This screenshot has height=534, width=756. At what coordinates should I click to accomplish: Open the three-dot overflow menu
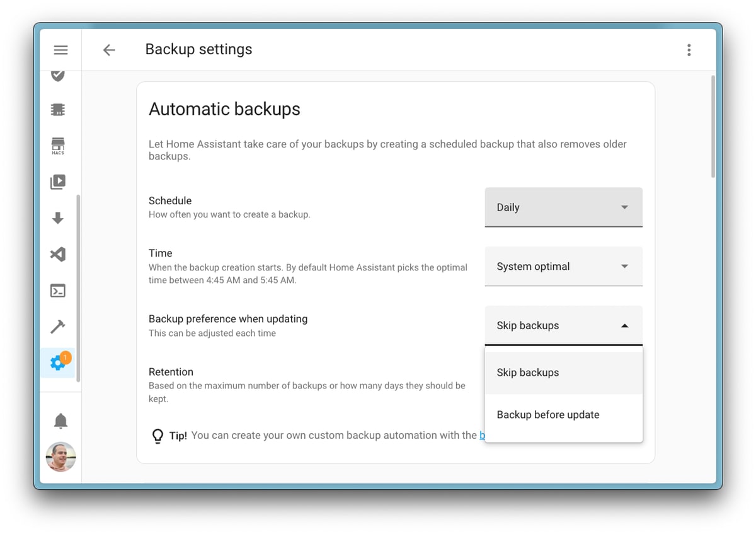point(689,50)
